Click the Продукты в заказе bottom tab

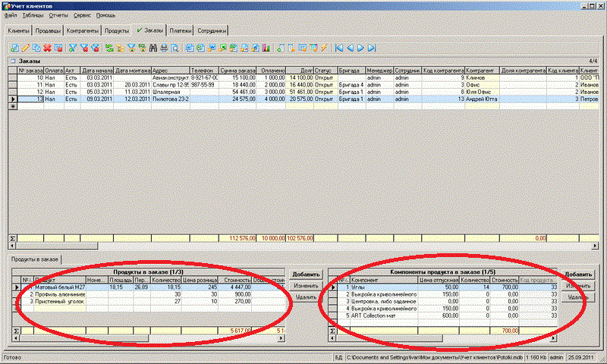click(x=35, y=260)
